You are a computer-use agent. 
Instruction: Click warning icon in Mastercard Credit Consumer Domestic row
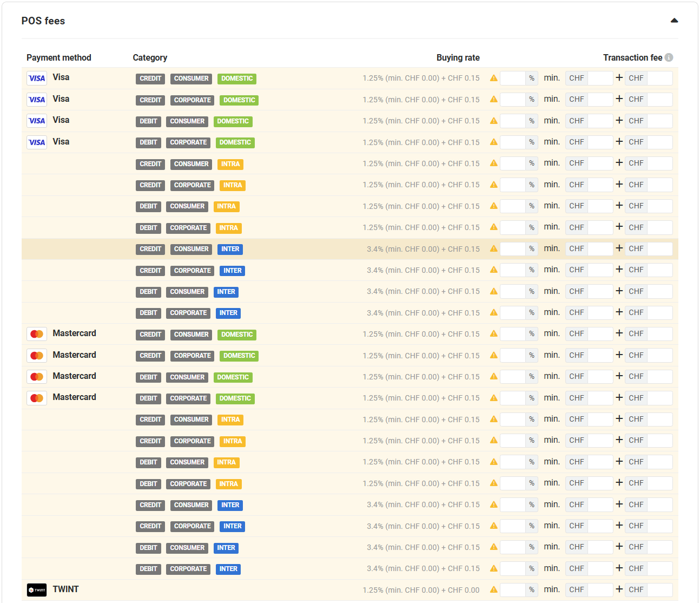tap(493, 333)
